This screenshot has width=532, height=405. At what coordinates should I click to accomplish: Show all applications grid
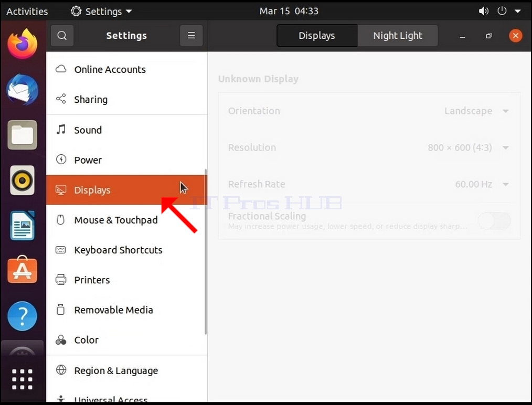[23, 379]
